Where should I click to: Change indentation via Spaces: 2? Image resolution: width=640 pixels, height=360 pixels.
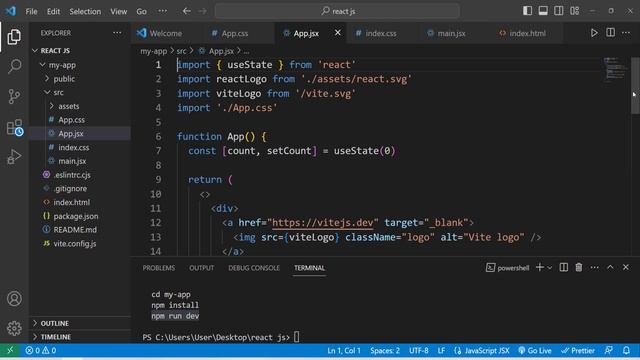point(385,350)
